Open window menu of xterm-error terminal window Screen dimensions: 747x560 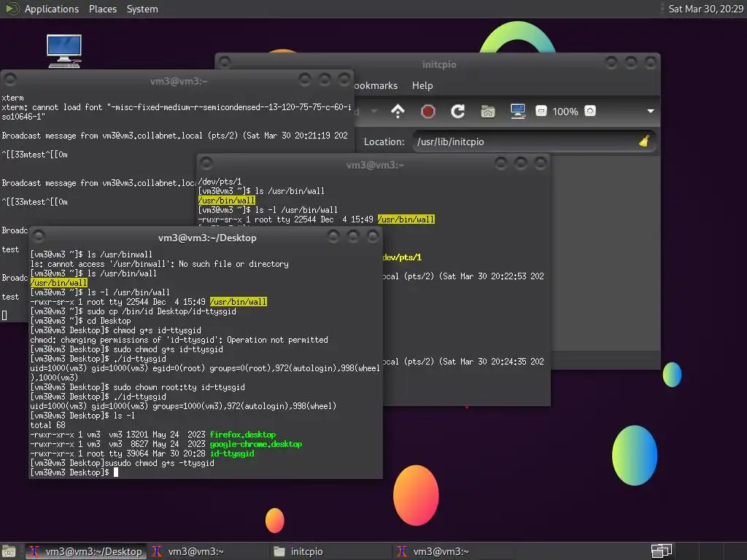click(10, 79)
